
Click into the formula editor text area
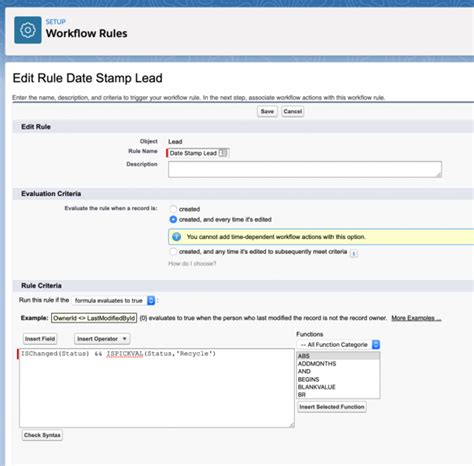157,388
